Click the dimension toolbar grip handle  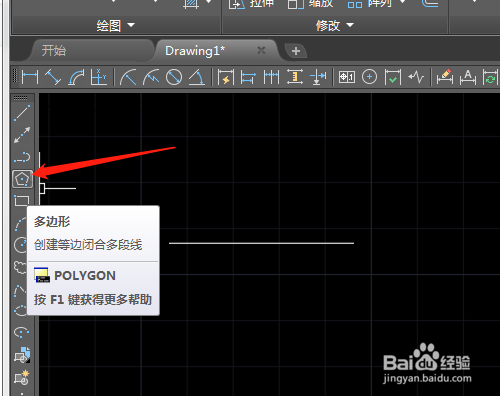coord(15,76)
